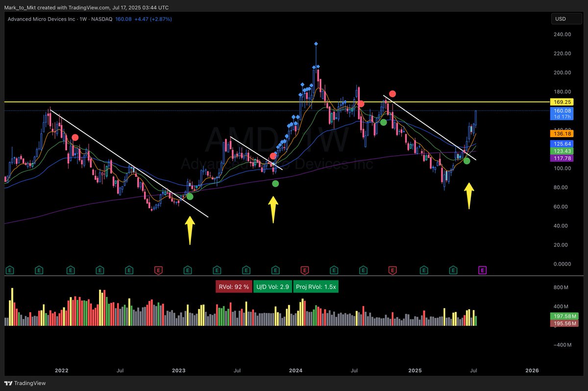Image resolution: width=588 pixels, height=391 pixels.
Task: Open the purple upcoming earnings E marker
Action: coord(482,269)
